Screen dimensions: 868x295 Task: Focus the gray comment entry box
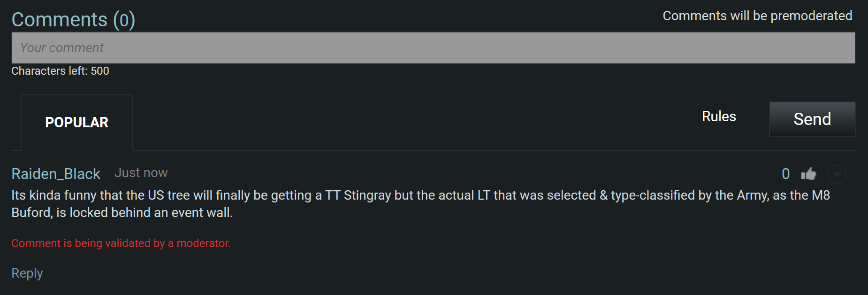pyautogui.click(x=433, y=48)
